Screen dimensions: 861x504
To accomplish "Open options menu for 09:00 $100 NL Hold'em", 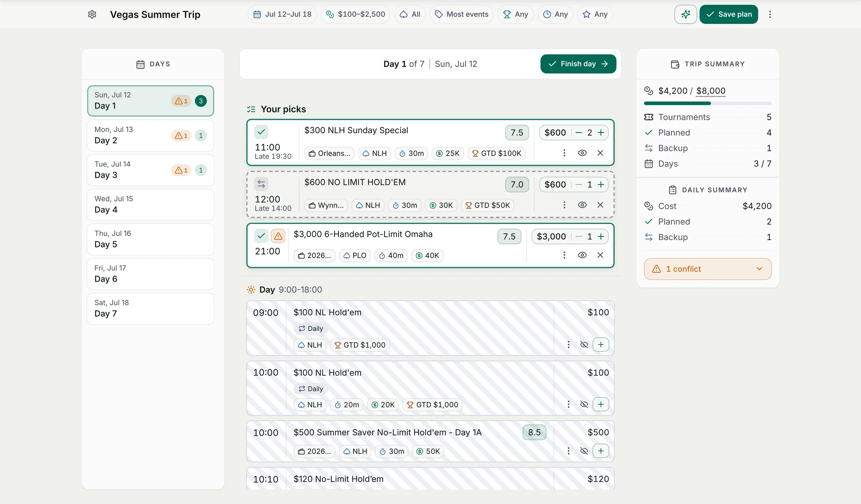I will point(568,345).
